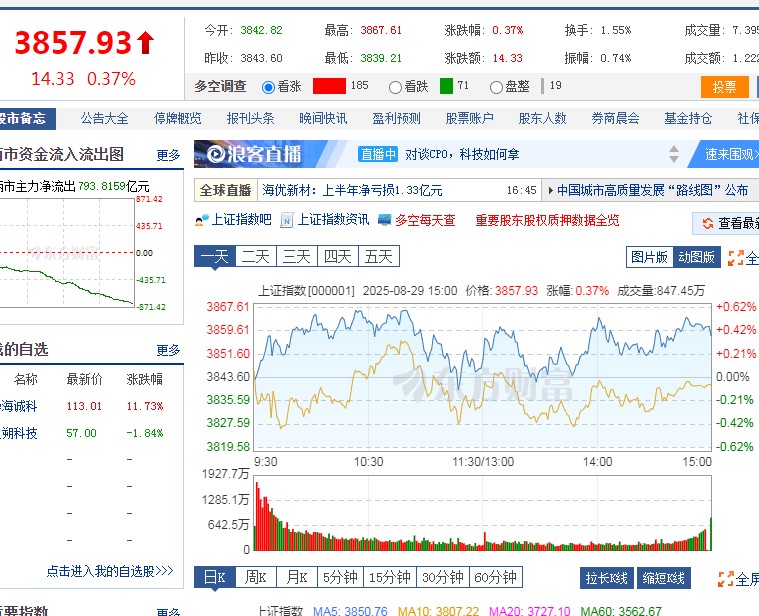Open 点击进入我的自选股 link
Screen dimensions: 759x616
110,571
